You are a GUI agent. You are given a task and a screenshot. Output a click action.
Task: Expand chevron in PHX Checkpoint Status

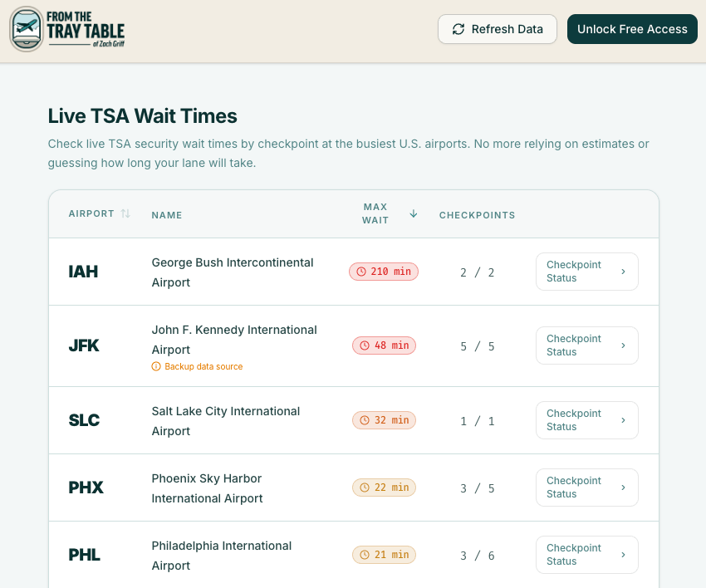(x=623, y=488)
